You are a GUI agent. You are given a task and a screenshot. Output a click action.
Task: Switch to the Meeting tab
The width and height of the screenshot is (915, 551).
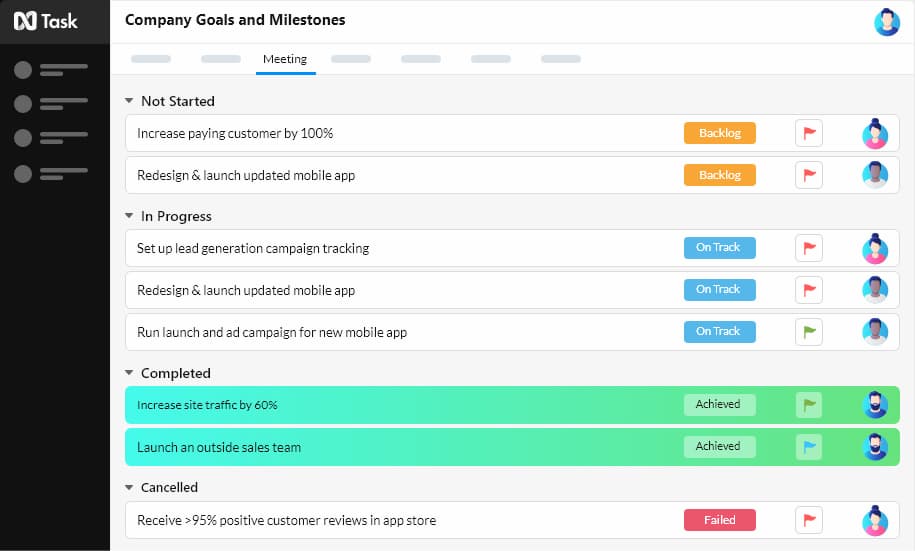click(x=285, y=59)
